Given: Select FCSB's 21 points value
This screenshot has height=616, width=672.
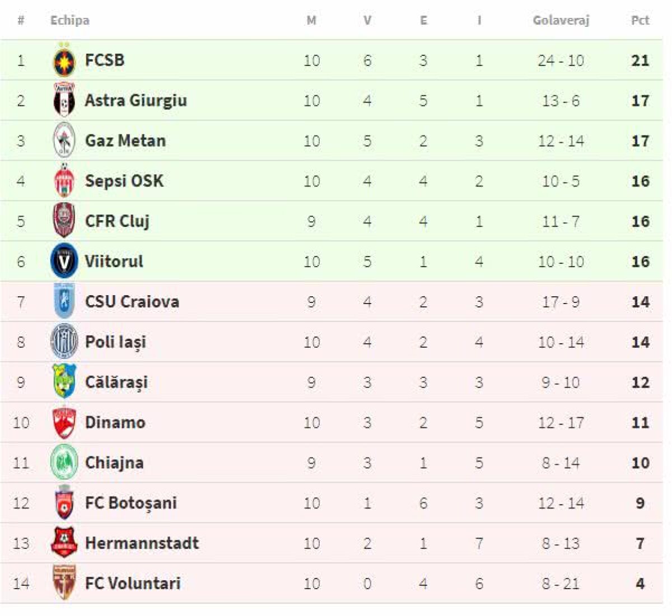Looking at the screenshot, I should [x=640, y=60].
